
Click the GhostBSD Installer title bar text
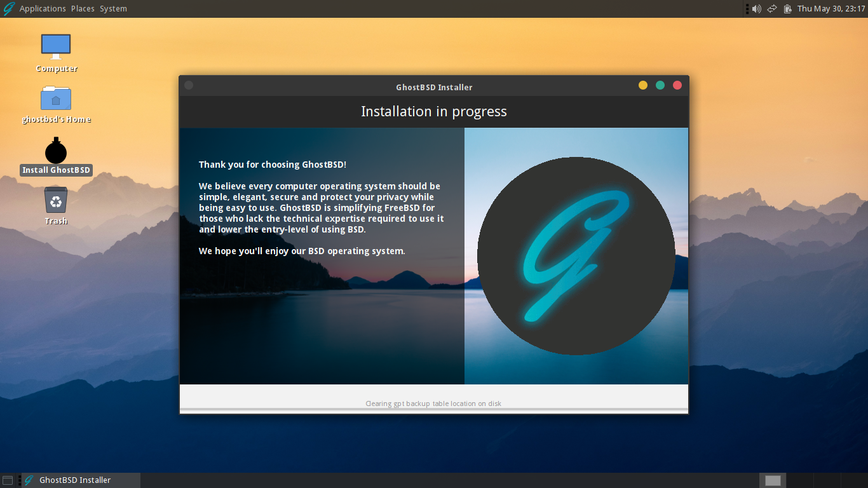[x=434, y=87]
